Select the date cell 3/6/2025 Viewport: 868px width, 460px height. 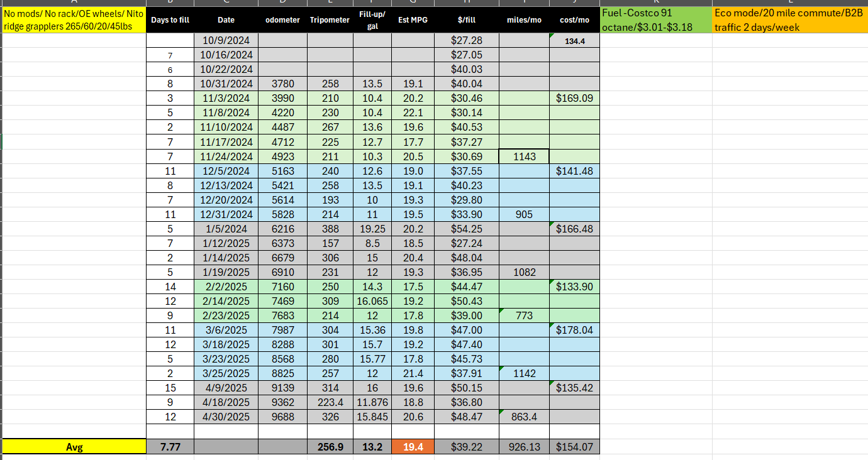pyautogui.click(x=226, y=330)
